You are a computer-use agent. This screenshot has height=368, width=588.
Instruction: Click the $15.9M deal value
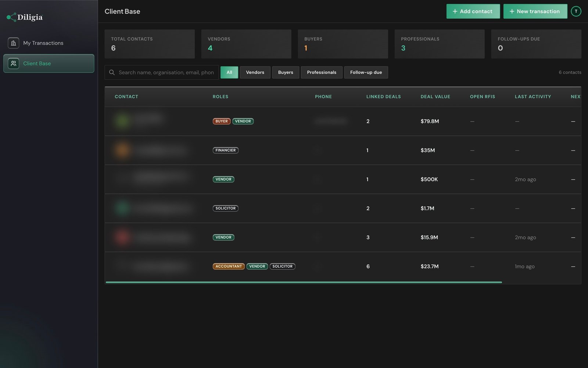pyautogui.click(x=429, y=238)
